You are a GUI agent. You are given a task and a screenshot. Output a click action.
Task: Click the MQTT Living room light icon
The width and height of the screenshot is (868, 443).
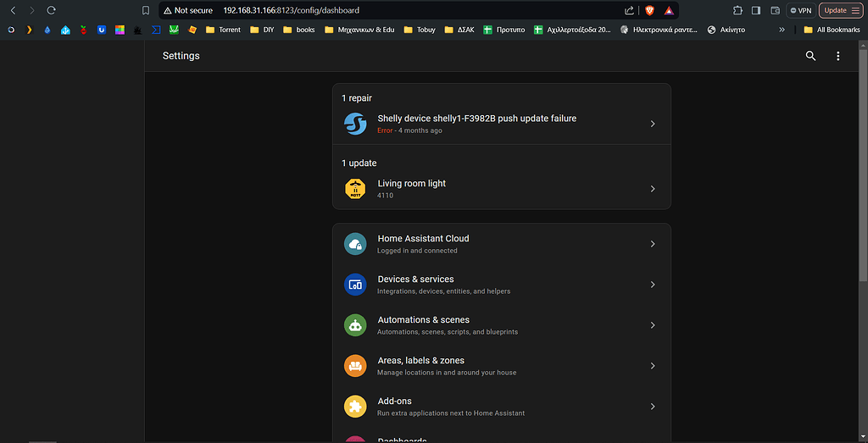[x=355, y=189]
